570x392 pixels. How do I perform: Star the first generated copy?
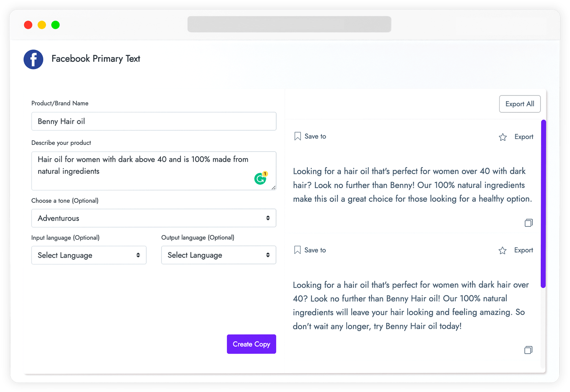(x=503, y=137)
